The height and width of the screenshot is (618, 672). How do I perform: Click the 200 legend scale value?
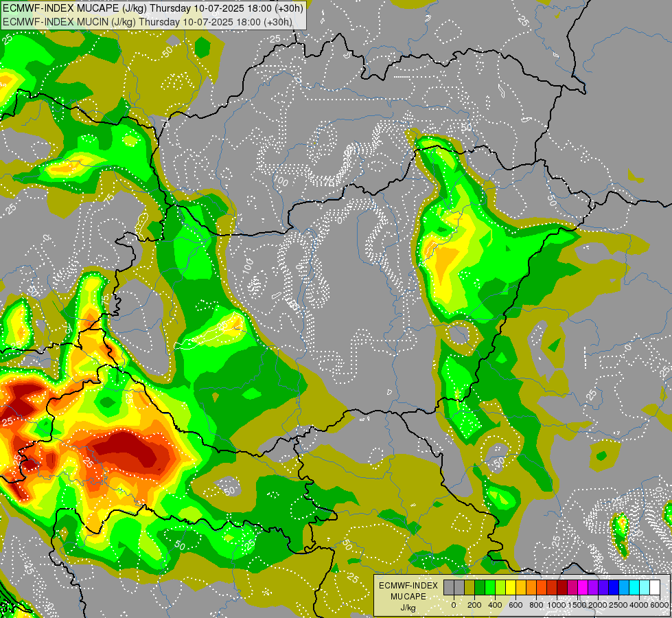(474, 605)
